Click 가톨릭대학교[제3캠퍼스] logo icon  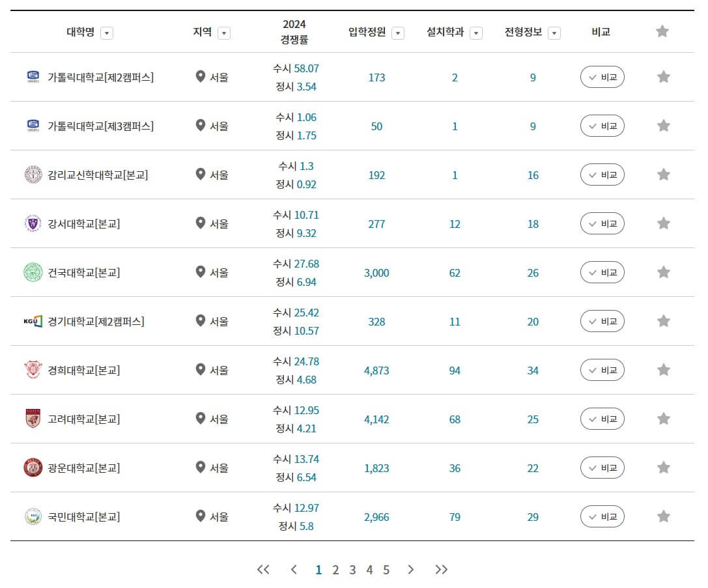tap(33, 126)
